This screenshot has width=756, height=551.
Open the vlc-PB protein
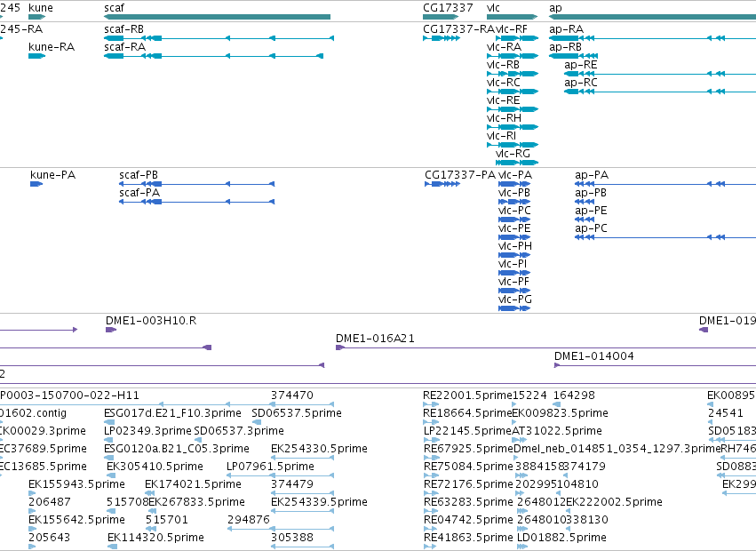click(514, 202)
